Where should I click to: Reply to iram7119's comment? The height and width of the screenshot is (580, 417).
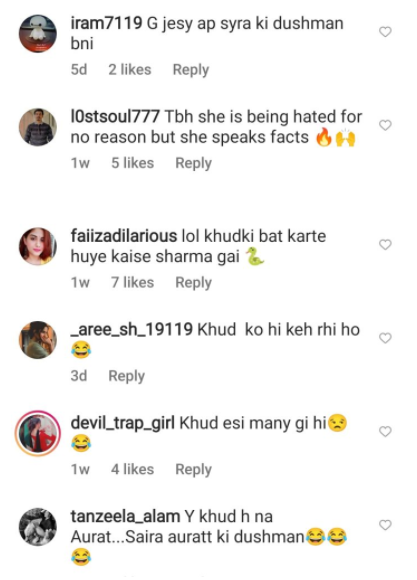[191, 70]
